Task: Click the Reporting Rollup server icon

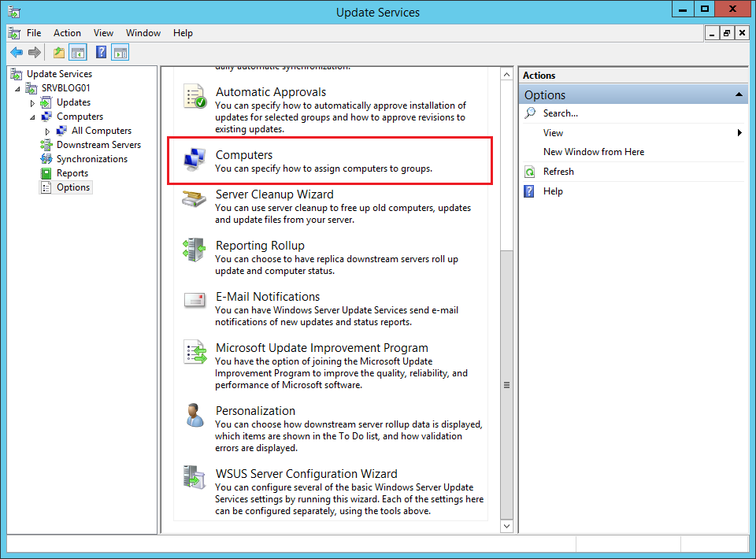Action: coord(195,250)
